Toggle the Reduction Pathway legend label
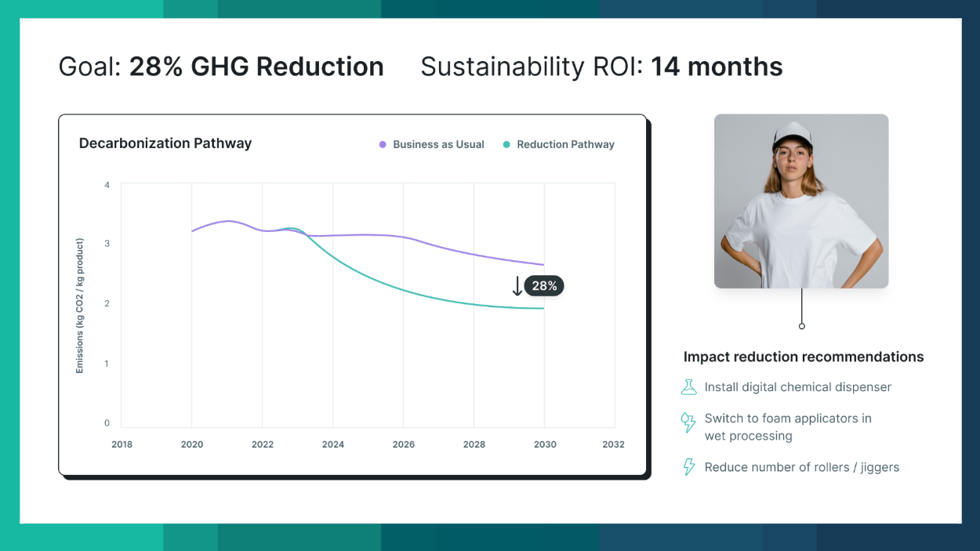The width and height of the screenshot is (980, 551). pos(565,144)
